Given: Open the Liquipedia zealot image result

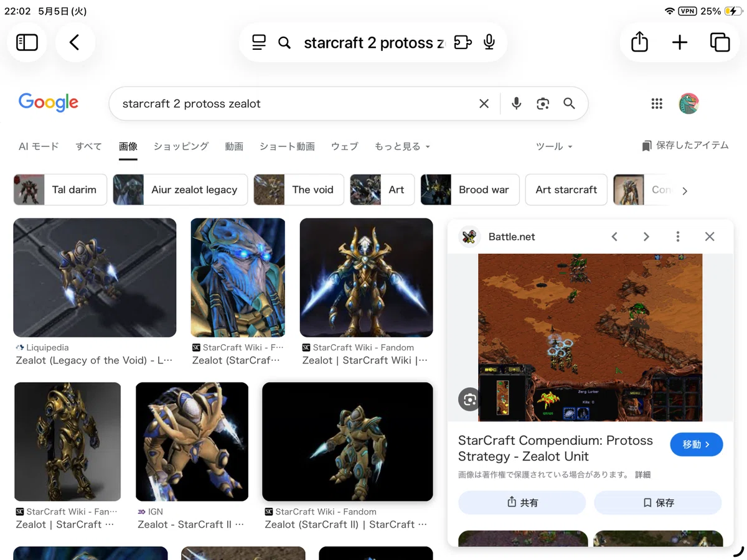Looking at the screenshot, I should point(95,278).
